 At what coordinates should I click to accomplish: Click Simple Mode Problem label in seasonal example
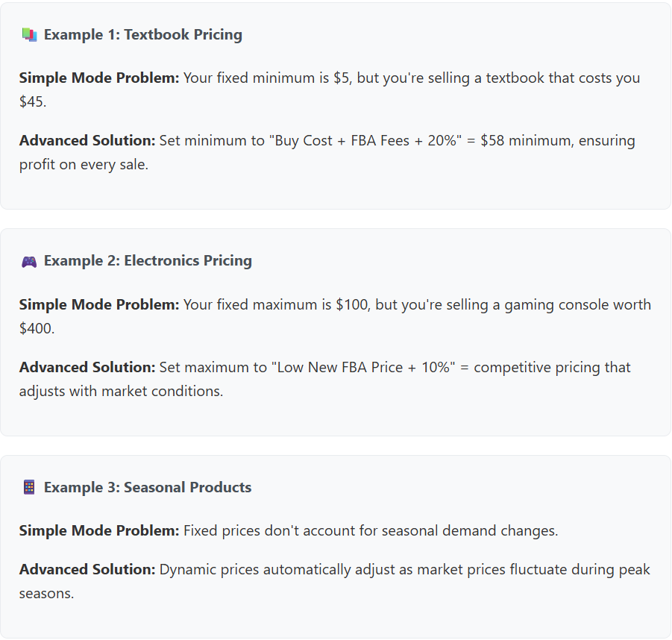point(99,530)
